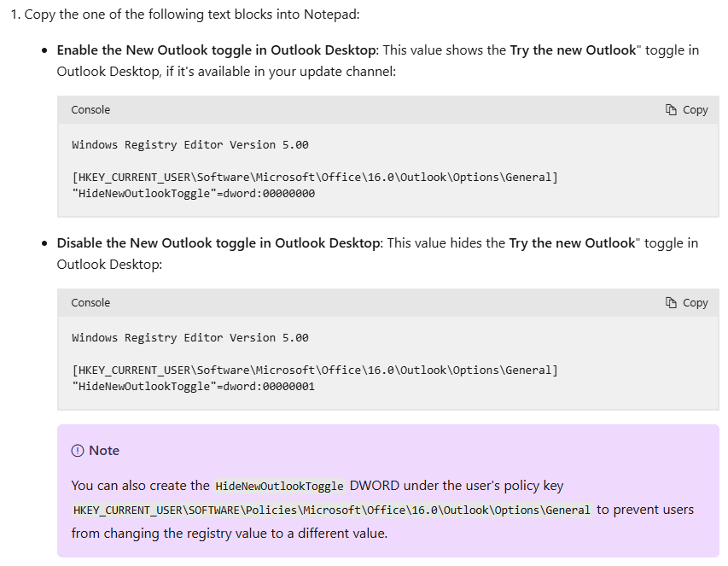Viewport: 728px width, 566px height.
Task: Click registry key path in first console block
Action: pyautogui.click(x=315, y=178)
